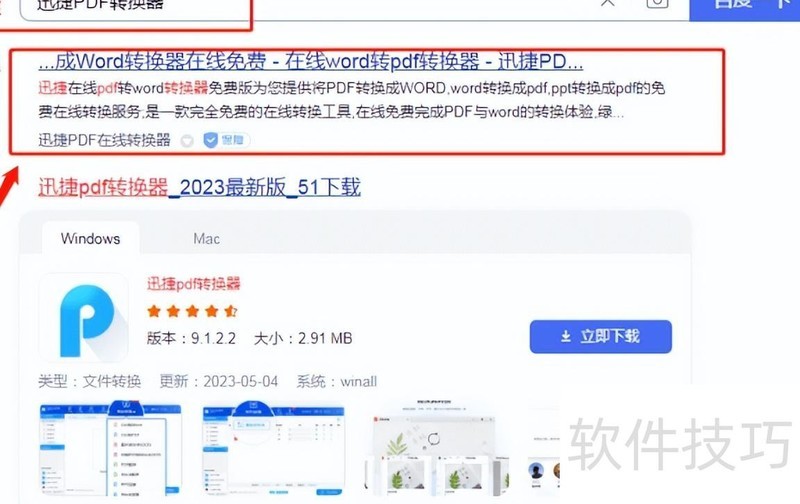
Task: Clear the search box with the X icon
Action: [607, 3]
